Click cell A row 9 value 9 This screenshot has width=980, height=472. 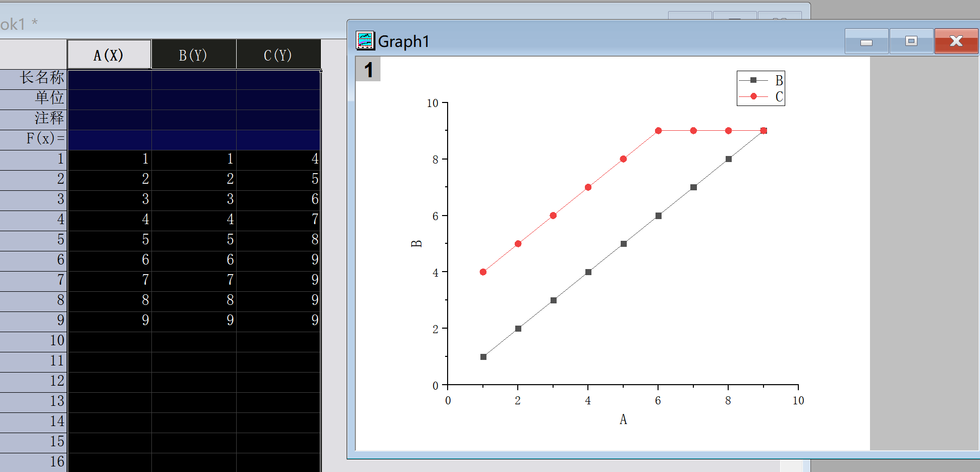tap(110, 322)
